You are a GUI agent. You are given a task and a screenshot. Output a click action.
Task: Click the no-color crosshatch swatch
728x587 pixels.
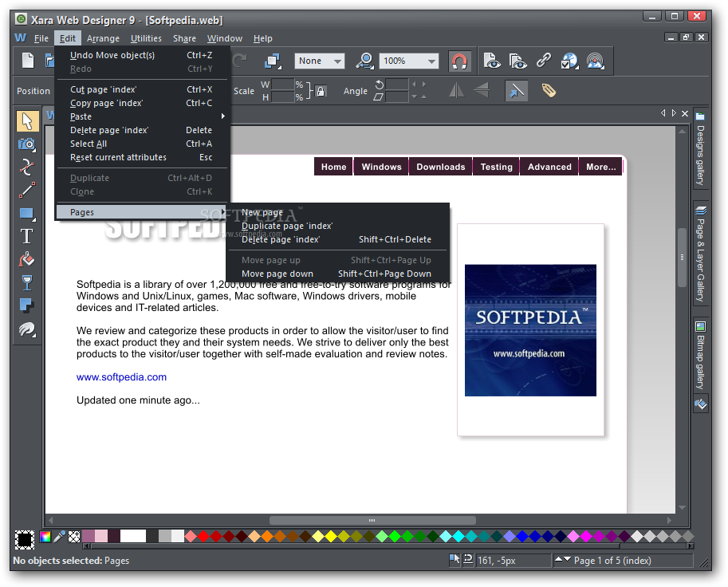click(74, 537)
